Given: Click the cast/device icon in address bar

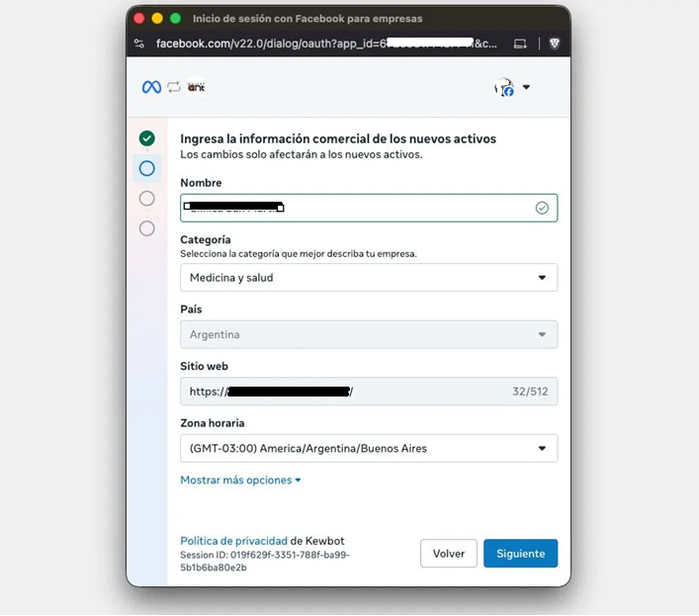Looking at the screenshot, I should coord(520,44).
